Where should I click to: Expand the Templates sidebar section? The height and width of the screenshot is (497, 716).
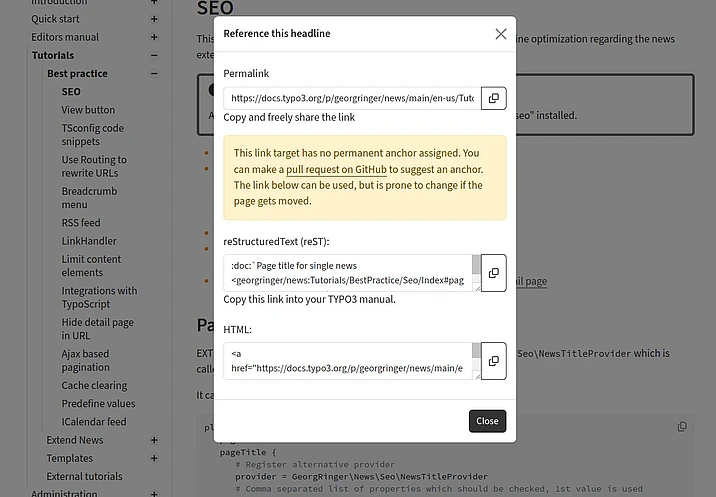(x=154, y=458)
